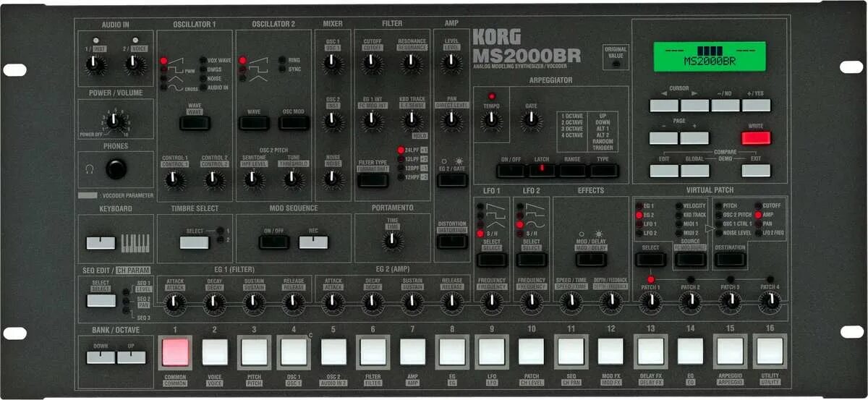The width and height of the screenshot is (868, 400).
Task: Select step button 6 FILTER
Action: [x=373, y=352]
